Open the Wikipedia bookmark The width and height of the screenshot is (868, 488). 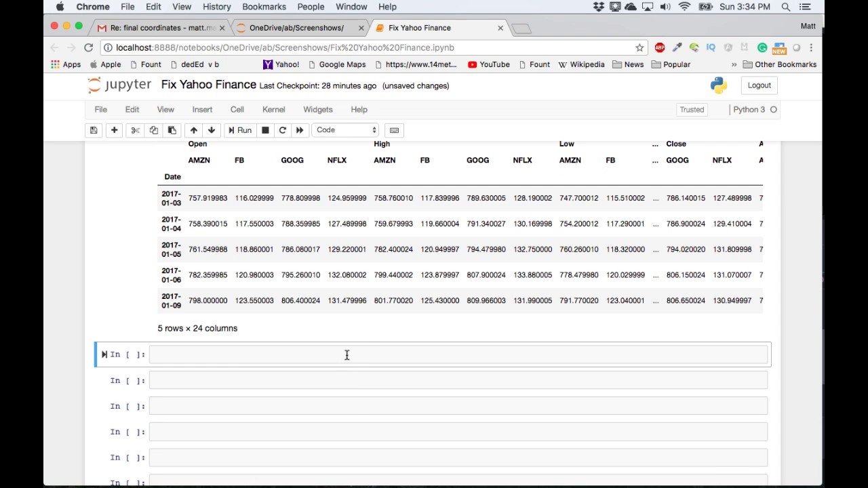click(x=582, y=64)
